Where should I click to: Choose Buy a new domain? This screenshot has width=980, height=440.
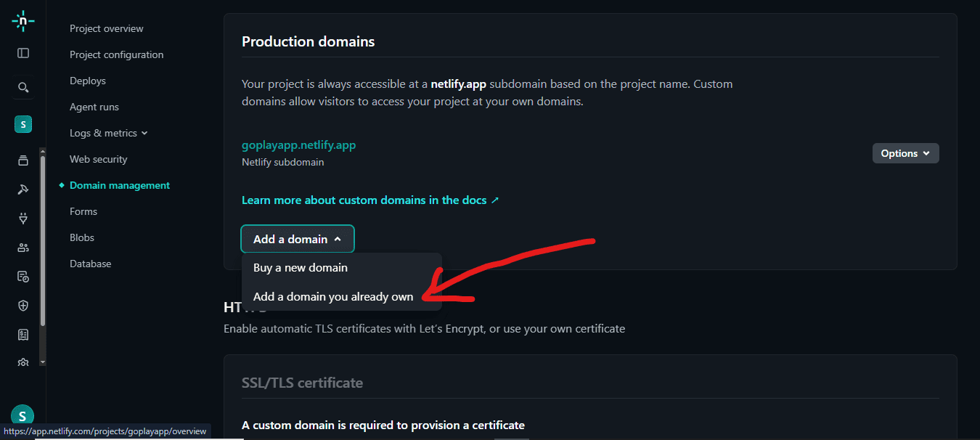(341, 268)
